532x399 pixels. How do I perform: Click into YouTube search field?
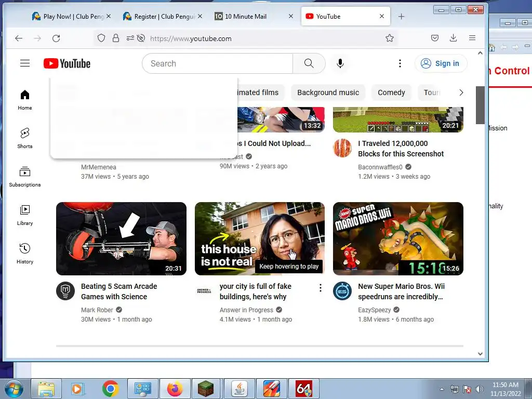217,63
